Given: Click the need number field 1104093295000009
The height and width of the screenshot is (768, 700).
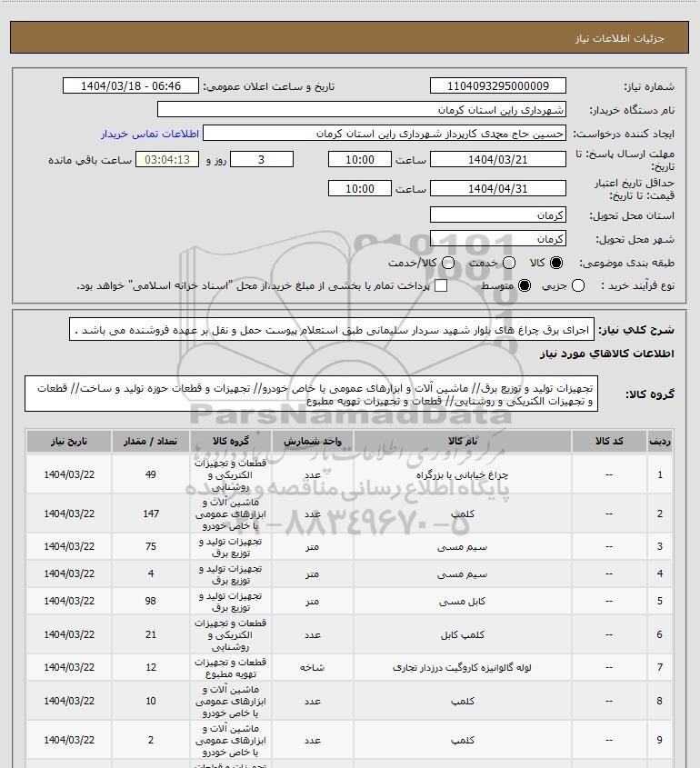Looking at the screenshot, I should pyautogui.click(x=497, y=85).
